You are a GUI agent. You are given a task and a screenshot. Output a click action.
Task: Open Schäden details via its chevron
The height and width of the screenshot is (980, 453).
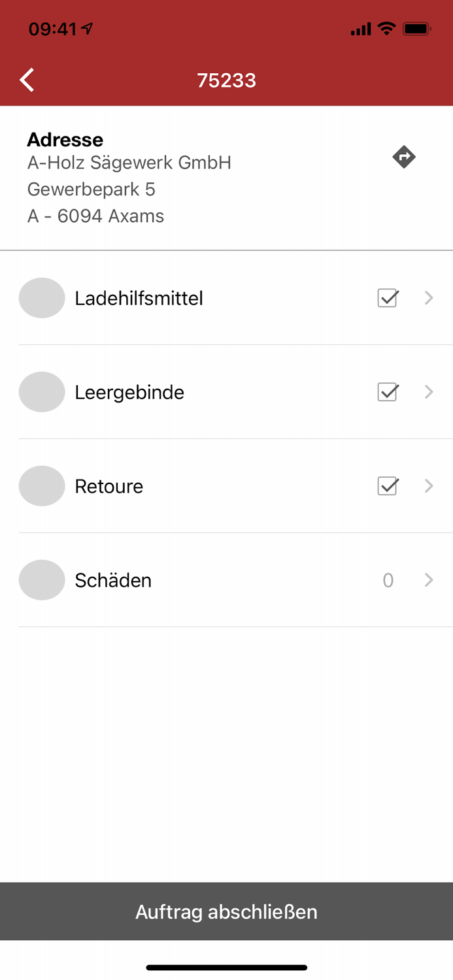pos(429,580)
